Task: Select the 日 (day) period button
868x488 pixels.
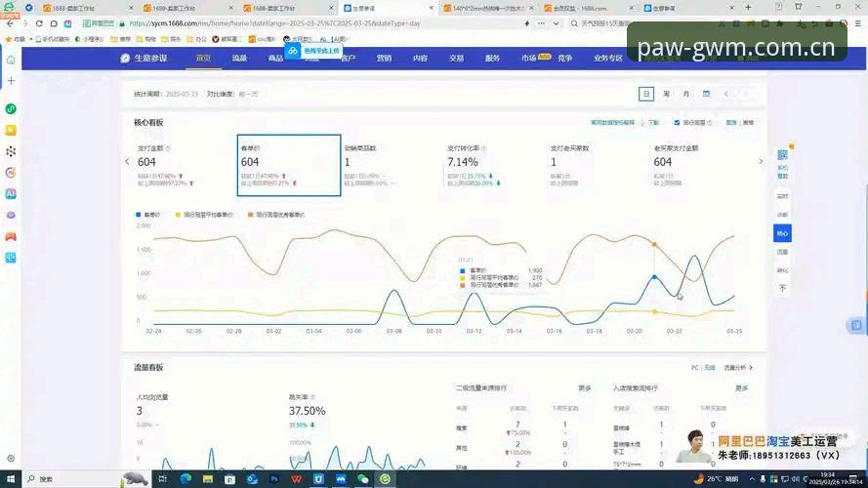Action: click(646, 94)
